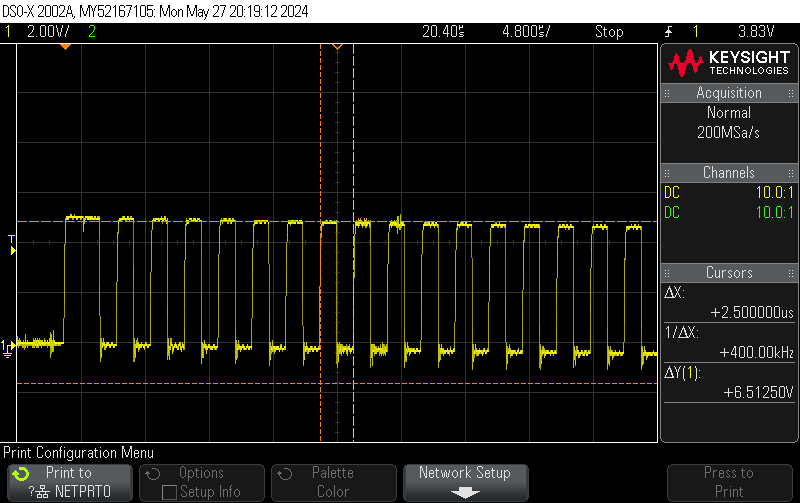
Task: Click the channel 1 ground marker
Action: 7,348
